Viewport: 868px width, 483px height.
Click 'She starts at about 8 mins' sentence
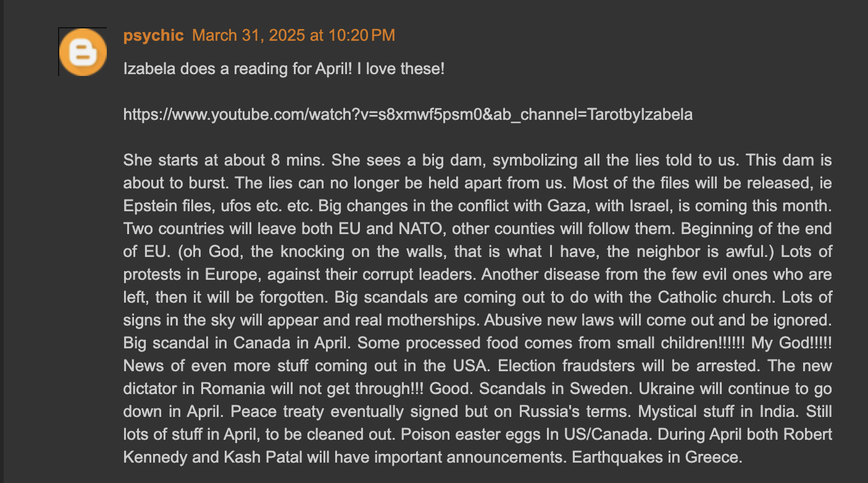[225, 160]
